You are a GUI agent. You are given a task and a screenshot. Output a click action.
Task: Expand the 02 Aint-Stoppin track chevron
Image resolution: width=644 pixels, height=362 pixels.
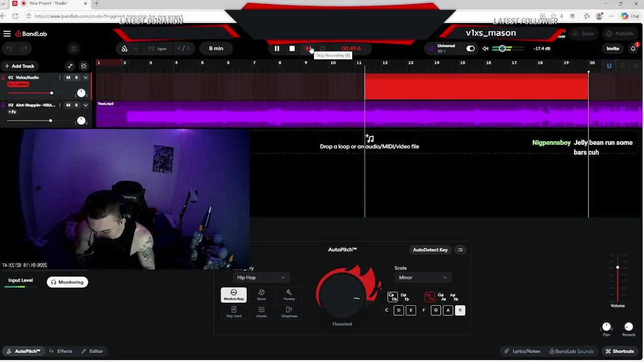(x=86, y=105)
